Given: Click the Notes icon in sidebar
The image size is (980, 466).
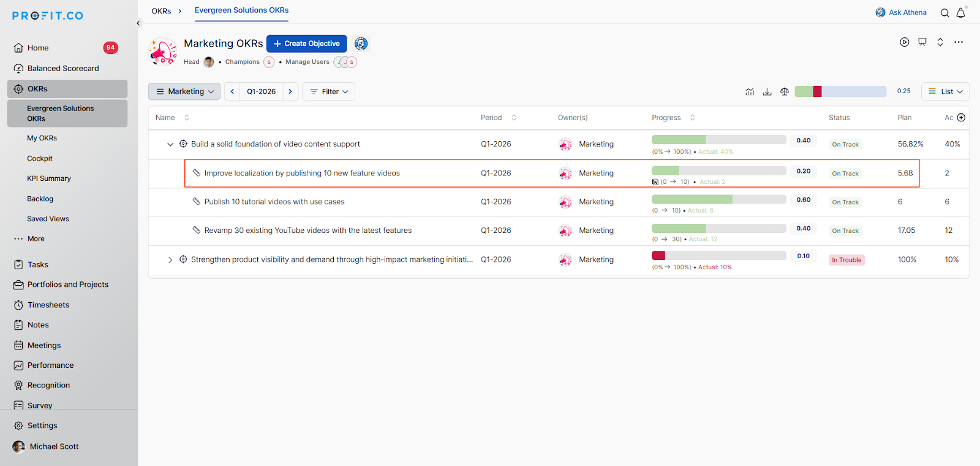Looking at the screenshot, I should (x=18, y=325).
